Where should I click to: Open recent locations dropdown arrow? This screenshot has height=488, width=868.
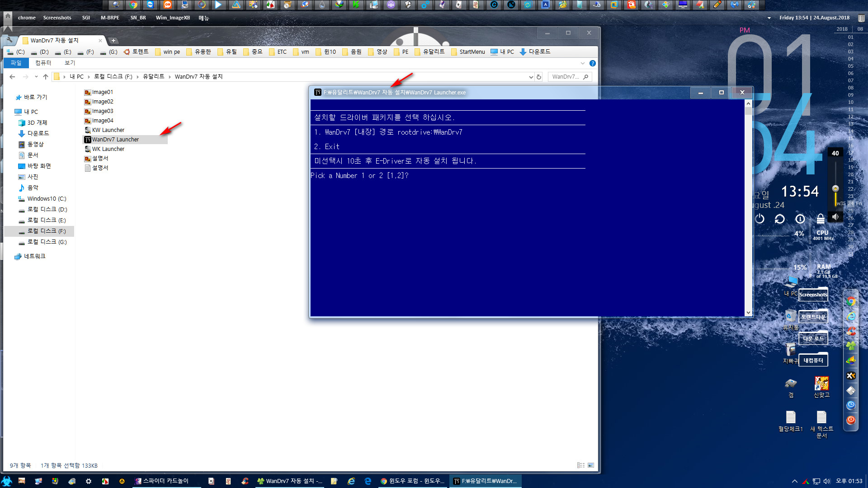tap(36, 77)
